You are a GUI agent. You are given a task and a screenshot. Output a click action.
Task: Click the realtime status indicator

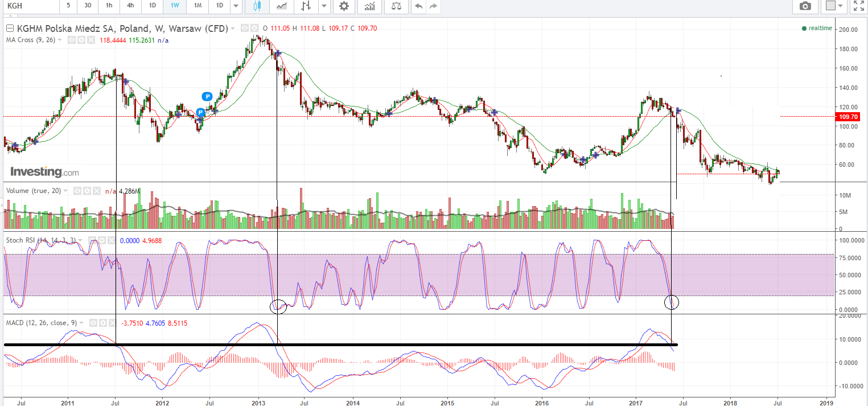817,28
